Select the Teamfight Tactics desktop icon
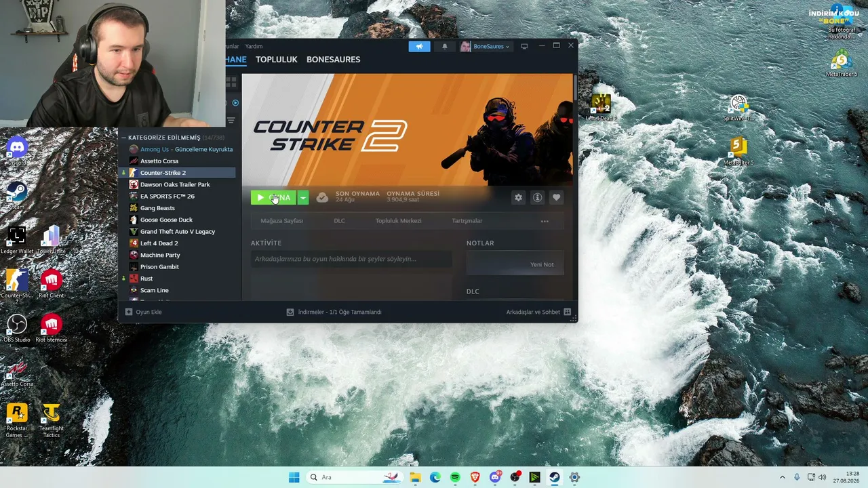Screen dimensions: 868x488 click(52, 421)
